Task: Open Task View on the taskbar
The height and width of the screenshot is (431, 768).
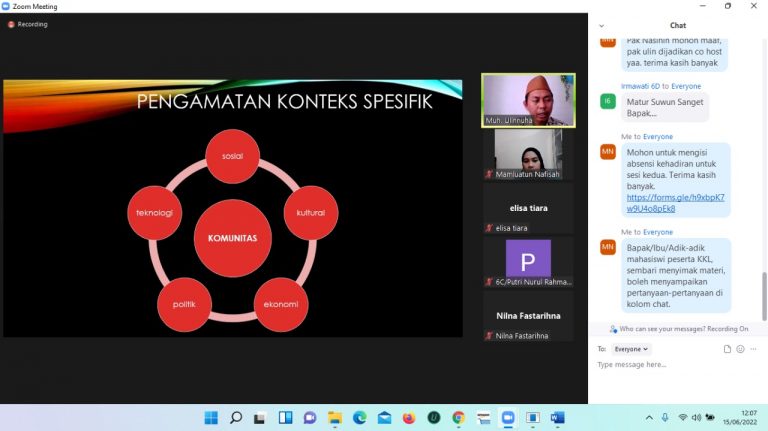Action: click(259, 418)
